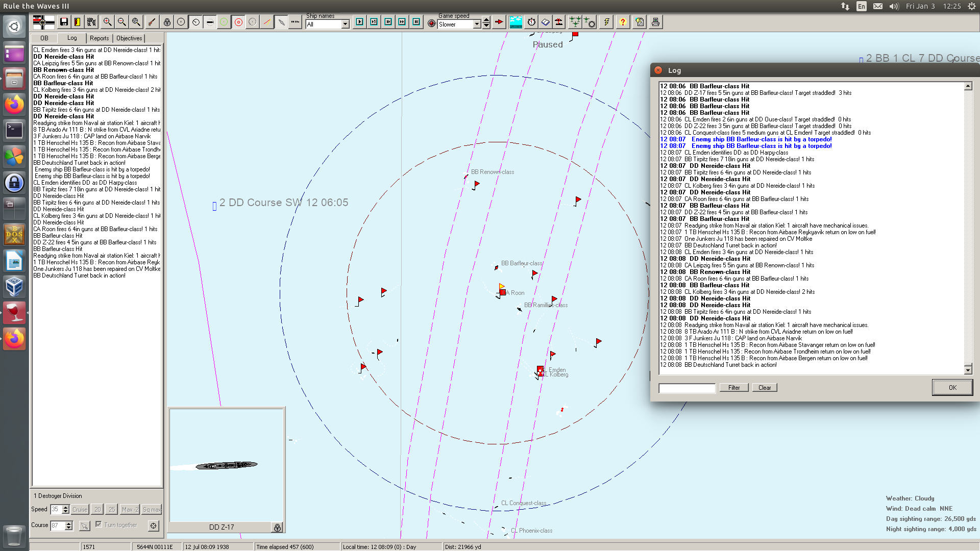
Task: Click the padlock toolbar icon
Action: (167, 22)
